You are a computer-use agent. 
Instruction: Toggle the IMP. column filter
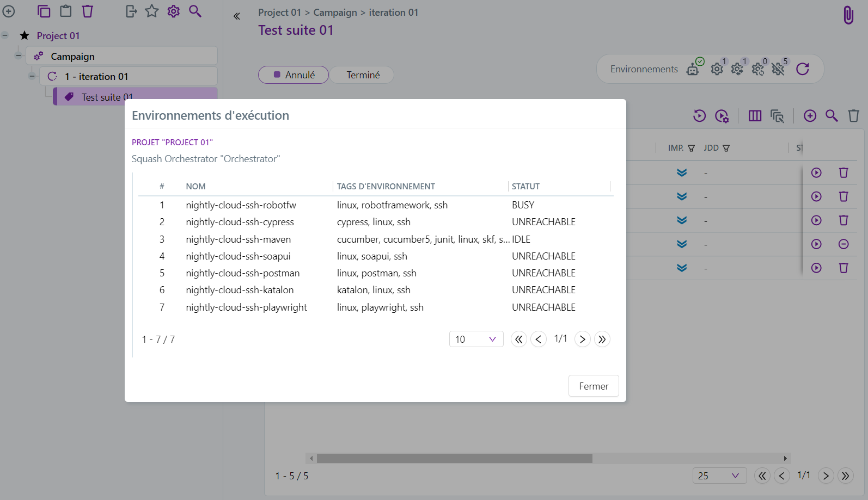tap(691, 148)
